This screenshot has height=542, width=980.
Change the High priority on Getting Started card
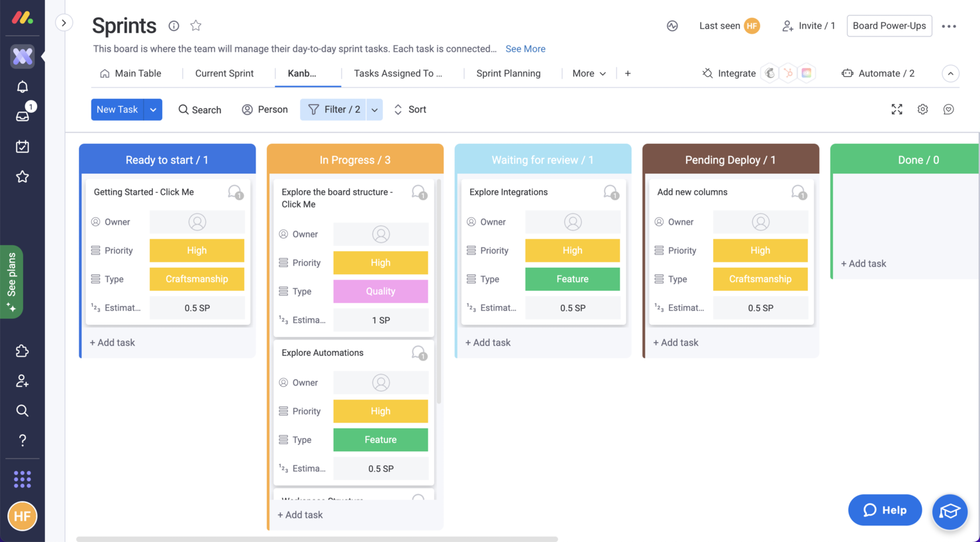pyautogui.click(x=197, y=250)
